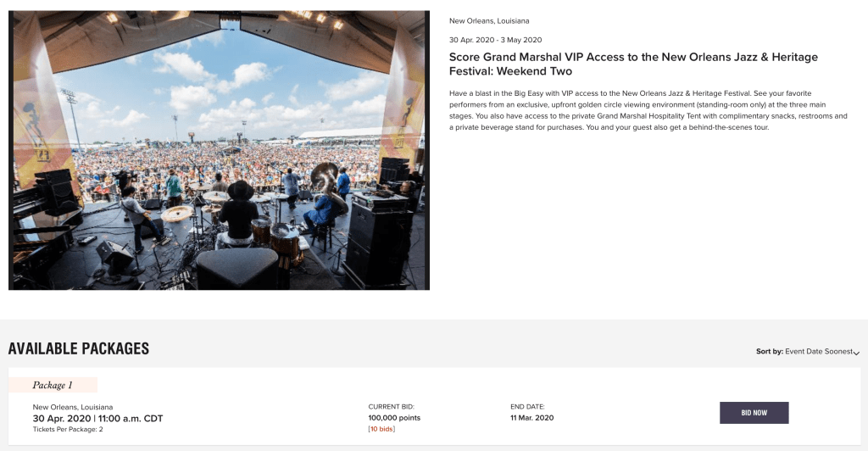The height and width of the screenshot is (451, 868).
Task: Select the 30 Apr. 2020 11:00 a.m. CDT event time
Action: coord(98,418)
